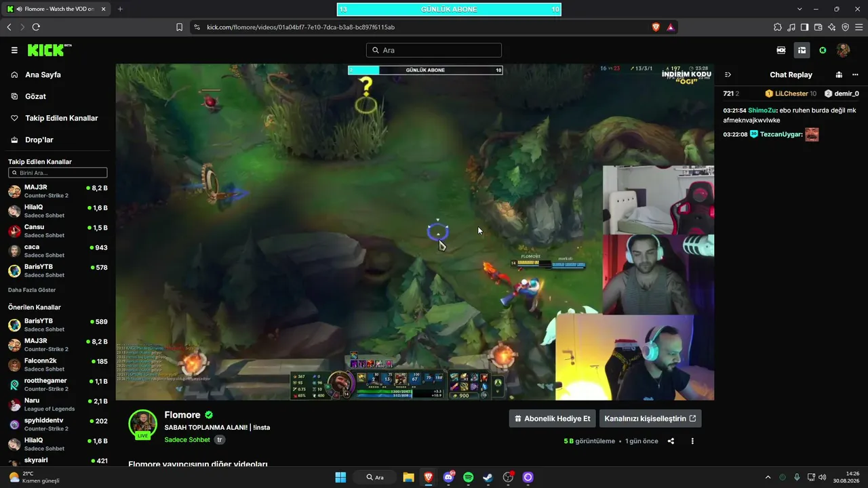
Task: Expand 'Daha Fazla Göster' in followed channels
Action: coord(32,290)
